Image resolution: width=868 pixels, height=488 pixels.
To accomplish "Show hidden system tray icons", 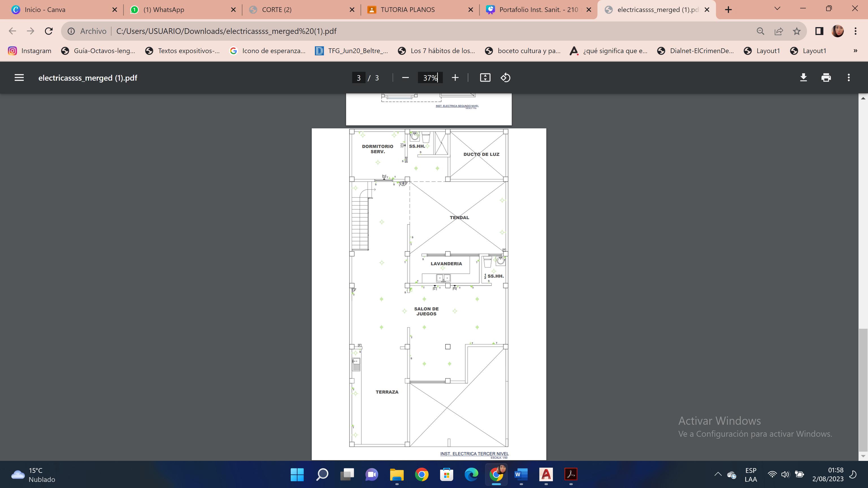I will point(718,474).
